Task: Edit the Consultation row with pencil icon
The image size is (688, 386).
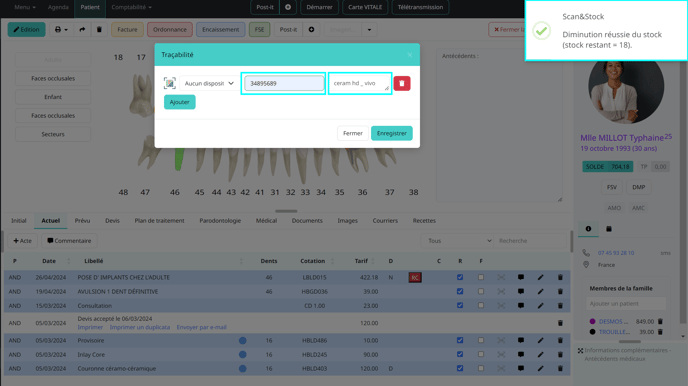Action: [541, 305]
